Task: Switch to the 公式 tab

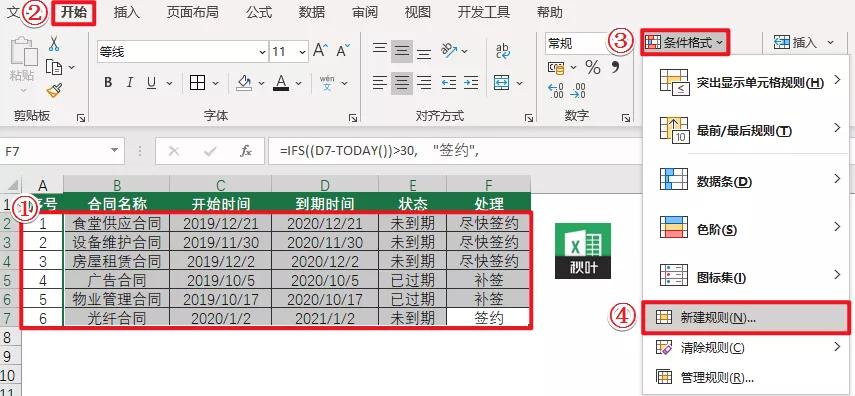Action: tap(258, 12)
